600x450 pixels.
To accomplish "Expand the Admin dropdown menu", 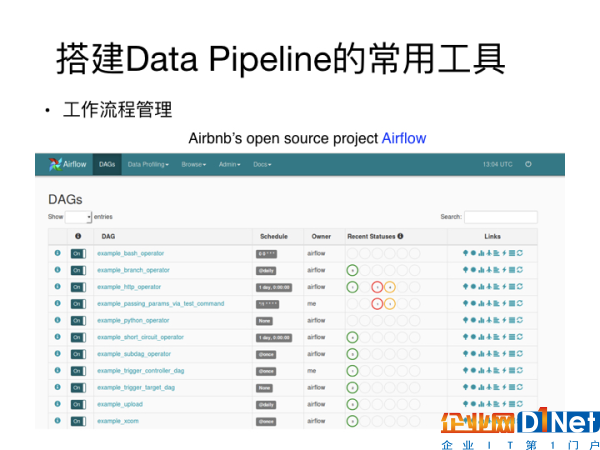I will tap(230, 165).
